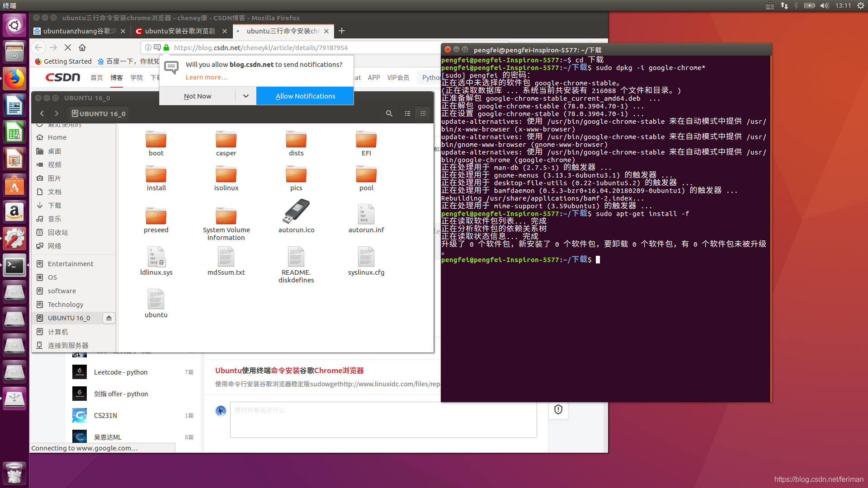The image size is (868, 488).
Task: Open the Ubuntu Dash search launcher
Action: [x=14, y=25]
